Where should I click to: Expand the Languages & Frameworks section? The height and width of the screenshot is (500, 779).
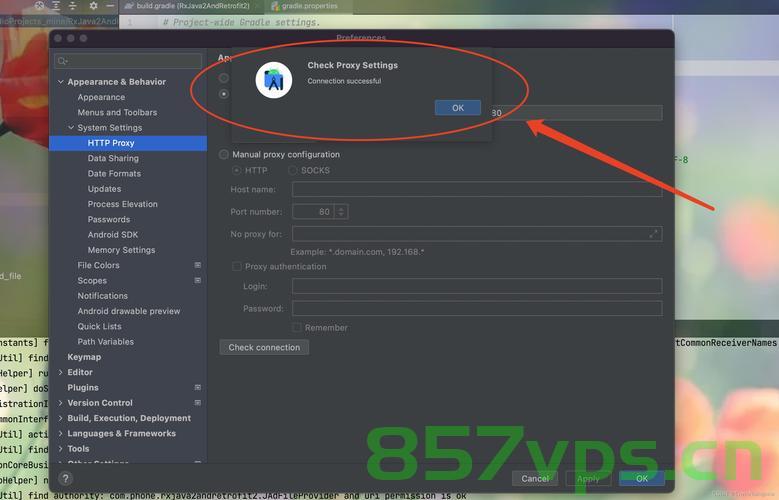[61, 433]
